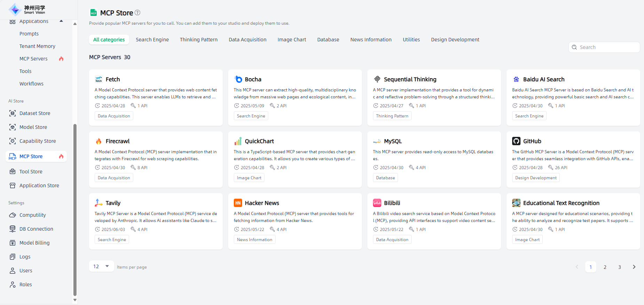Open Prompts in the sidebar

pos(29,34)
